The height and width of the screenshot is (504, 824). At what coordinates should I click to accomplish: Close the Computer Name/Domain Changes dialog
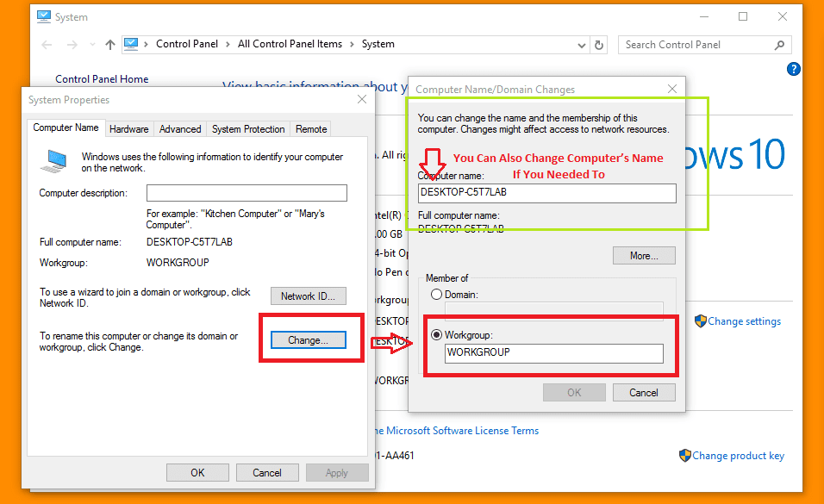(672, 89)
